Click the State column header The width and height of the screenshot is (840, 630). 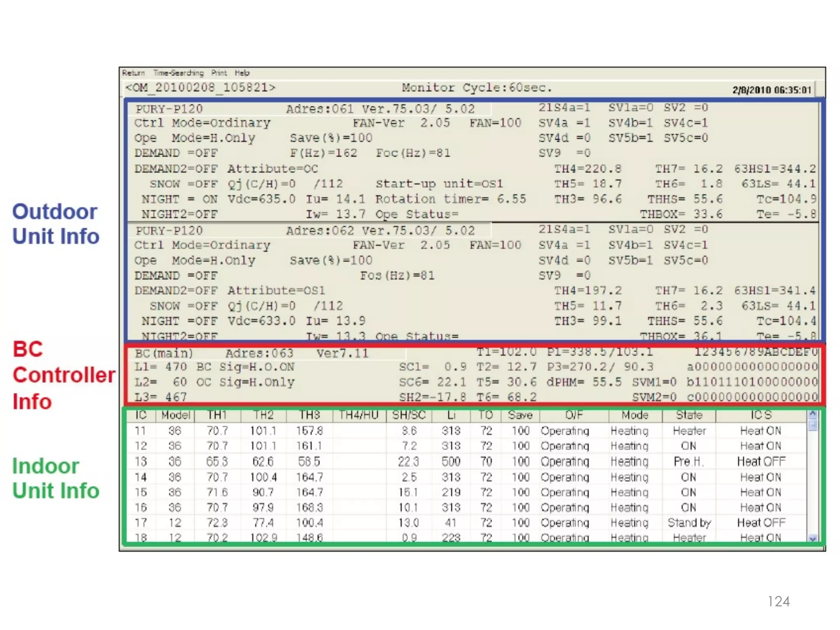click(x=689, y=415)
